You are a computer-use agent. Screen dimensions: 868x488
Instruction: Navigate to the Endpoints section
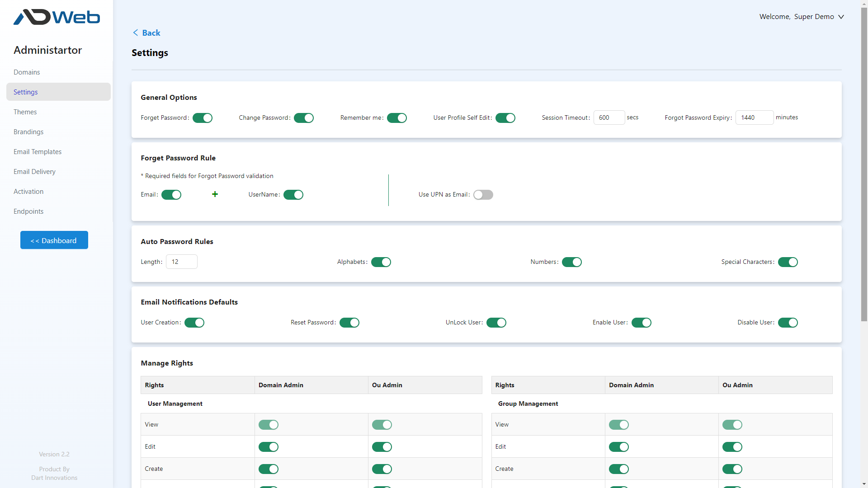28,211
